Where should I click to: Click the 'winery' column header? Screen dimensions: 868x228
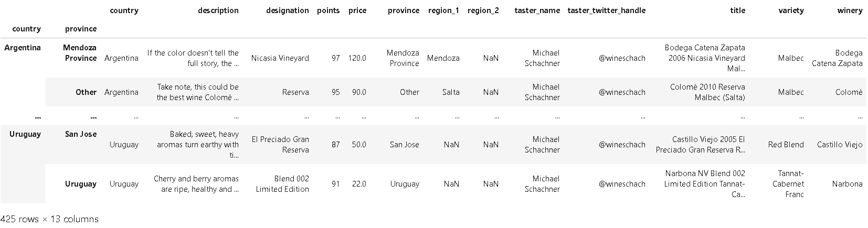coord(850,10)
